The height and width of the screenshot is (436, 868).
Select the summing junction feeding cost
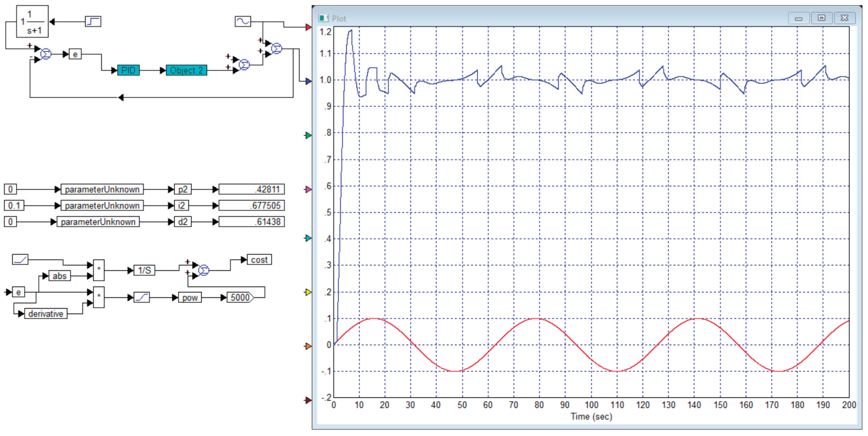point(204,270)
